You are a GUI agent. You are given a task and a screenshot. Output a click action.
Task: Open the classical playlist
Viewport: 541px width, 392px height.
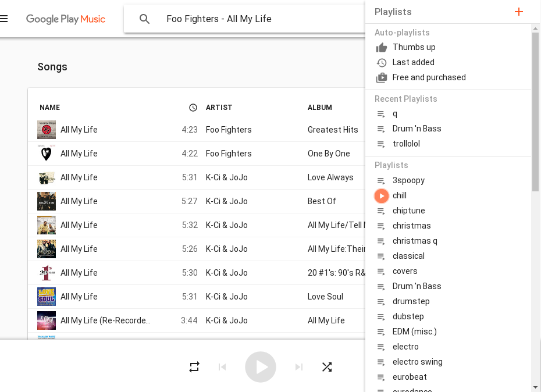[x=408, y=256]
